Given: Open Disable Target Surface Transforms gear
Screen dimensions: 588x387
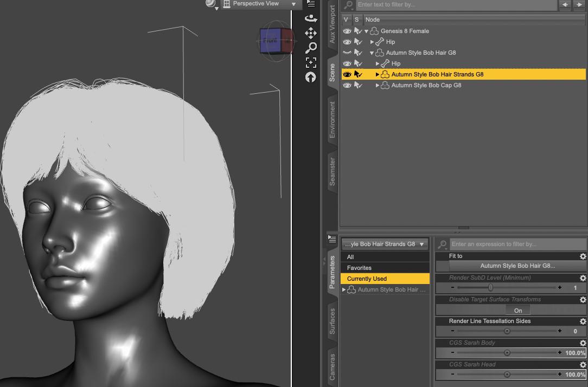Looking at the screenshot, I should (x=583, y=300).
